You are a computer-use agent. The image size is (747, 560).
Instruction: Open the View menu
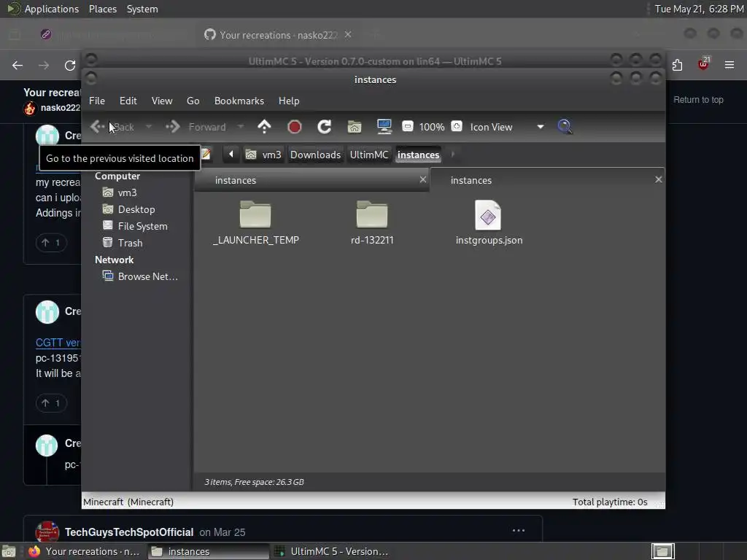pos(162,101)
